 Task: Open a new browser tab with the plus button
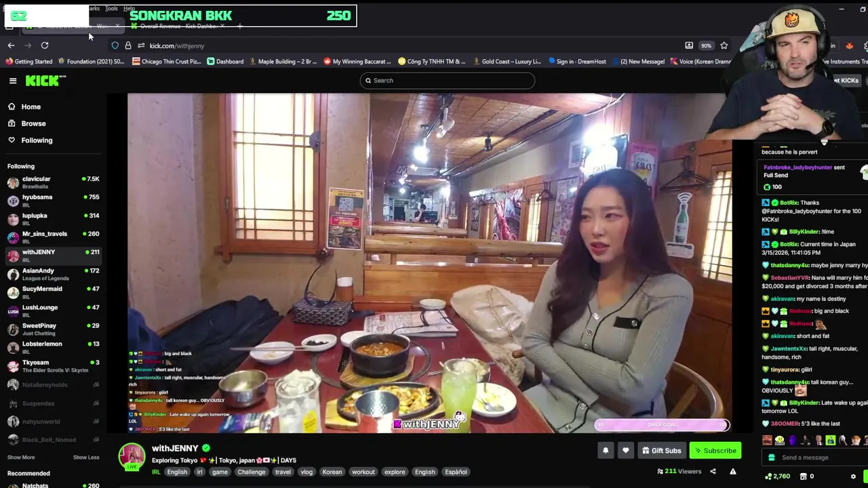click(239, 26)
